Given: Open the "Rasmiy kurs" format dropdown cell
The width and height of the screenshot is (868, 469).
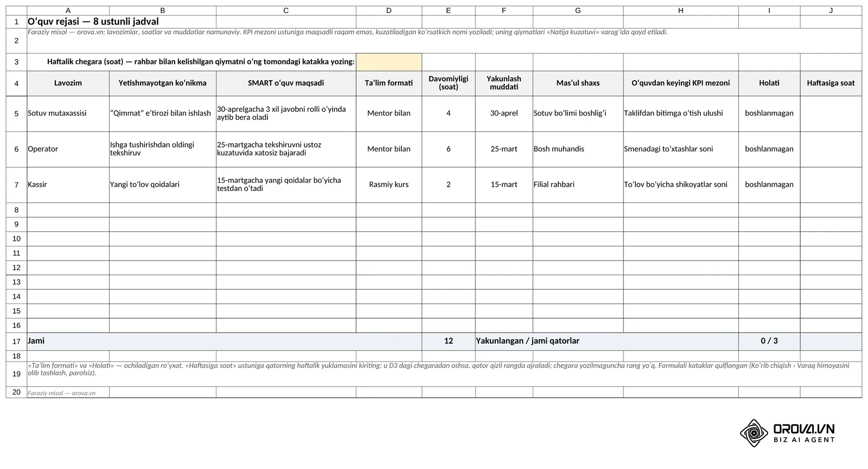Looking at the screenshot, I should tap(388, 185).
